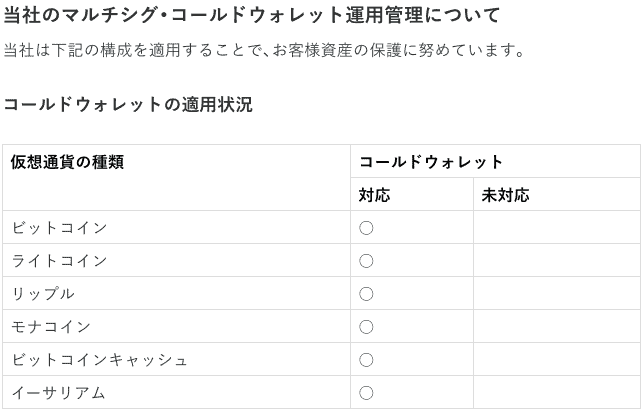Select the ビットコイン currency name cell

pos(176,228)
